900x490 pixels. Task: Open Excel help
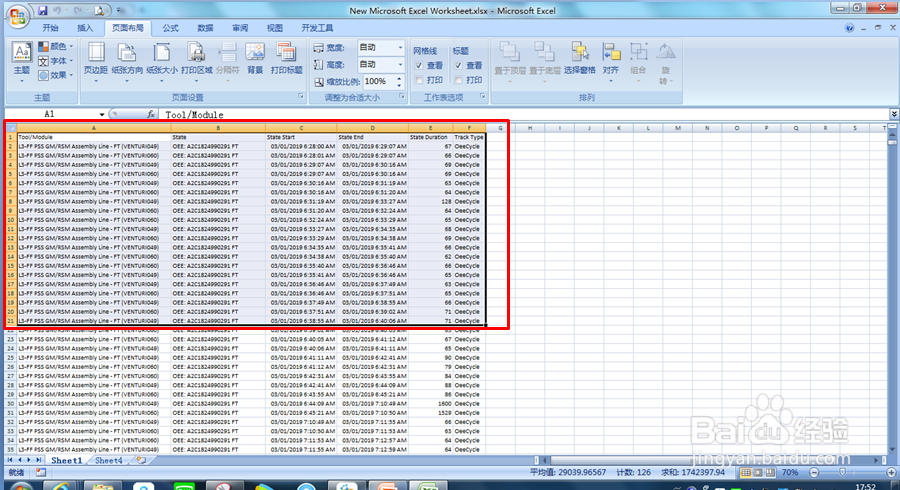coord(849,28)
